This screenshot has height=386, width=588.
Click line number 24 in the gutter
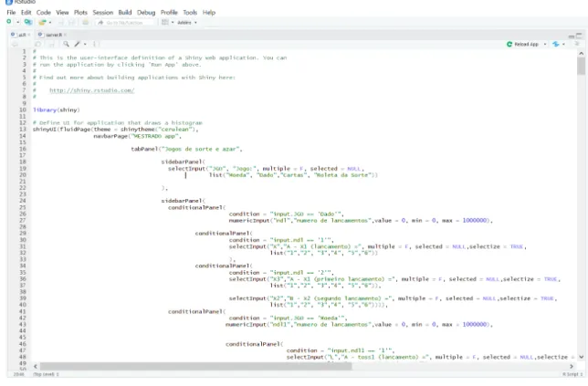pos(23,201)
